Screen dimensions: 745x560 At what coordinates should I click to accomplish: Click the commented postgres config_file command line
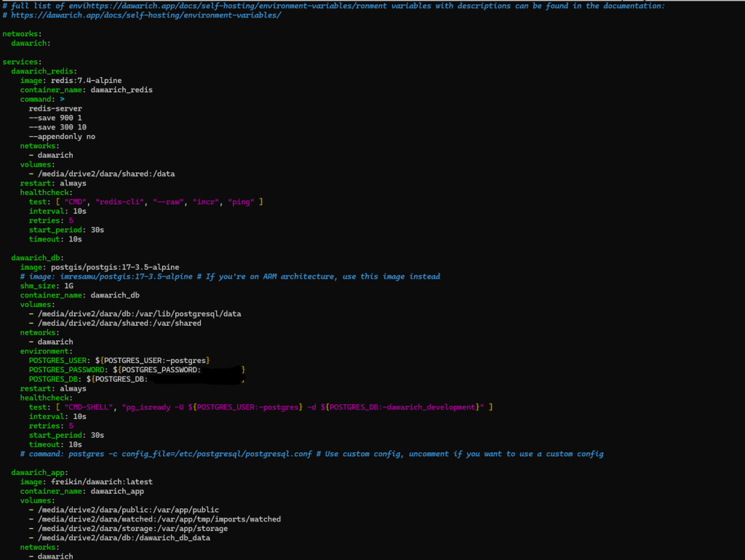point(311,454)
